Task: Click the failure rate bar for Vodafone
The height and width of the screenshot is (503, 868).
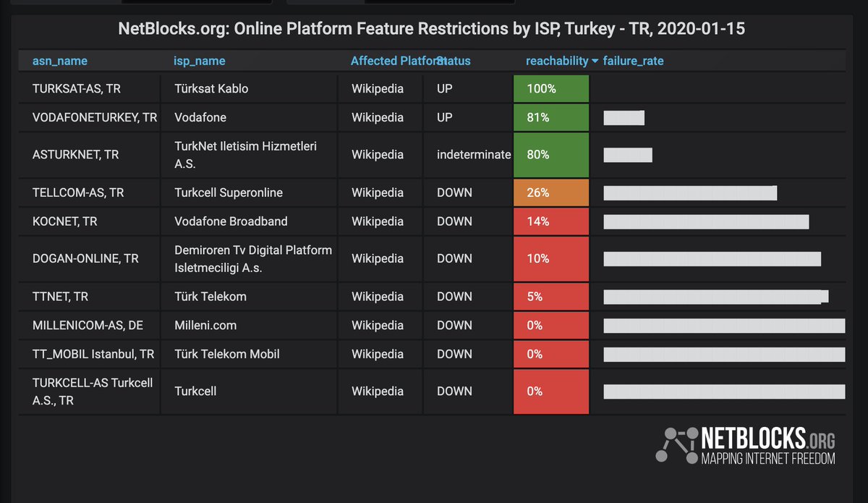Action: [x=624, y=118]
